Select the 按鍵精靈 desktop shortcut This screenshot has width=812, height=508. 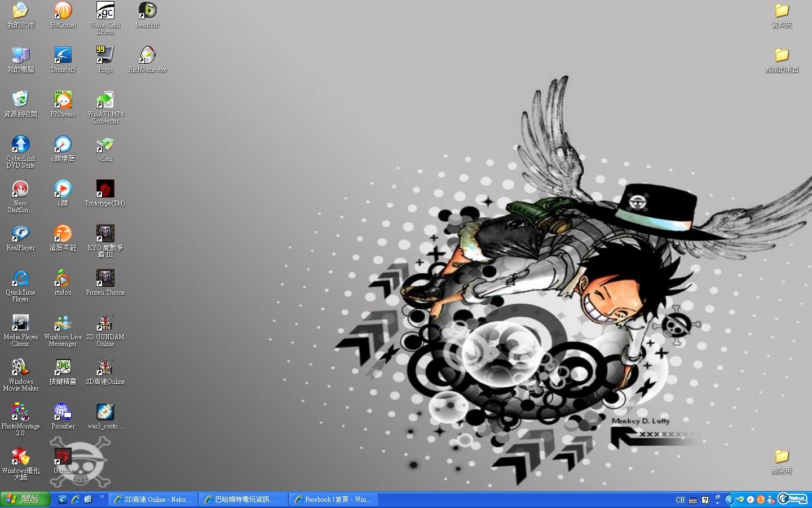[x=63, y=372]
